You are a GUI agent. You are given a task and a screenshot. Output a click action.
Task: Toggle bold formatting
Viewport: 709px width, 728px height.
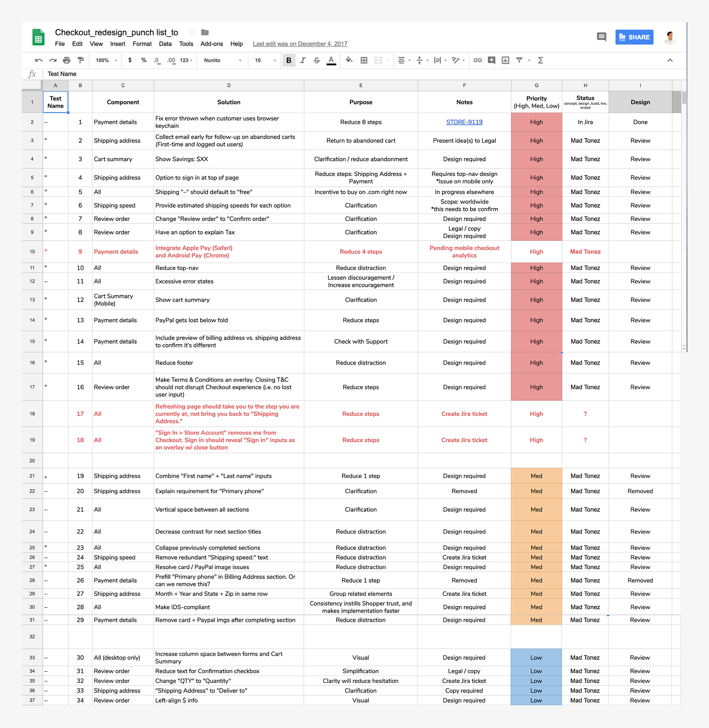tap(289, 60)
